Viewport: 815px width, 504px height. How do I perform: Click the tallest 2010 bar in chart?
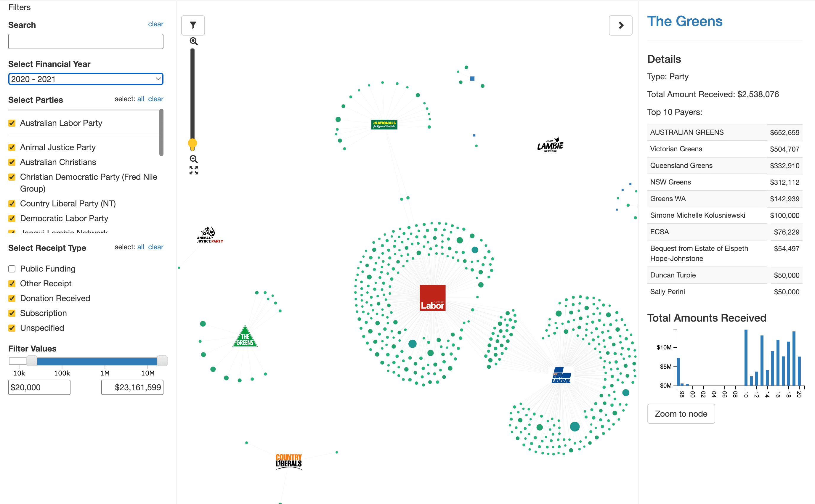pyautogui.click(x=746, y=358)
